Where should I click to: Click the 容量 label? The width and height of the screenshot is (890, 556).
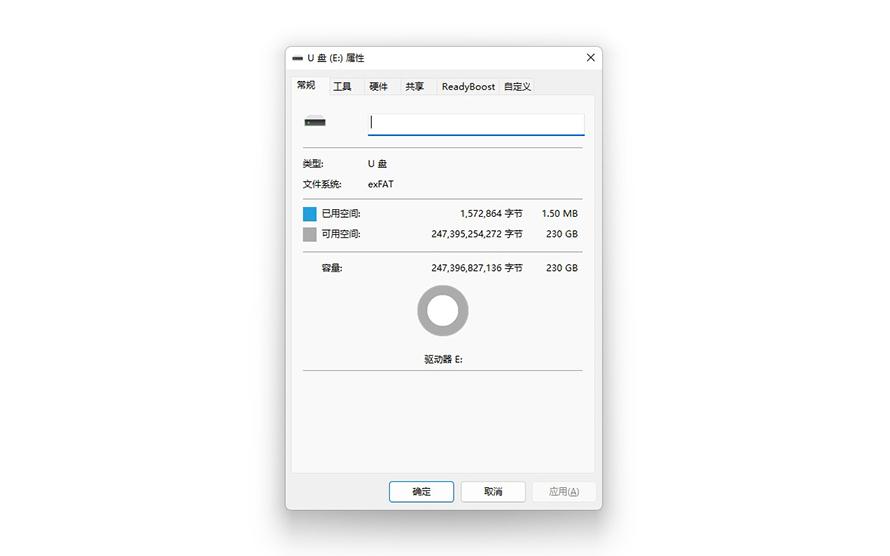click(332, 268)
